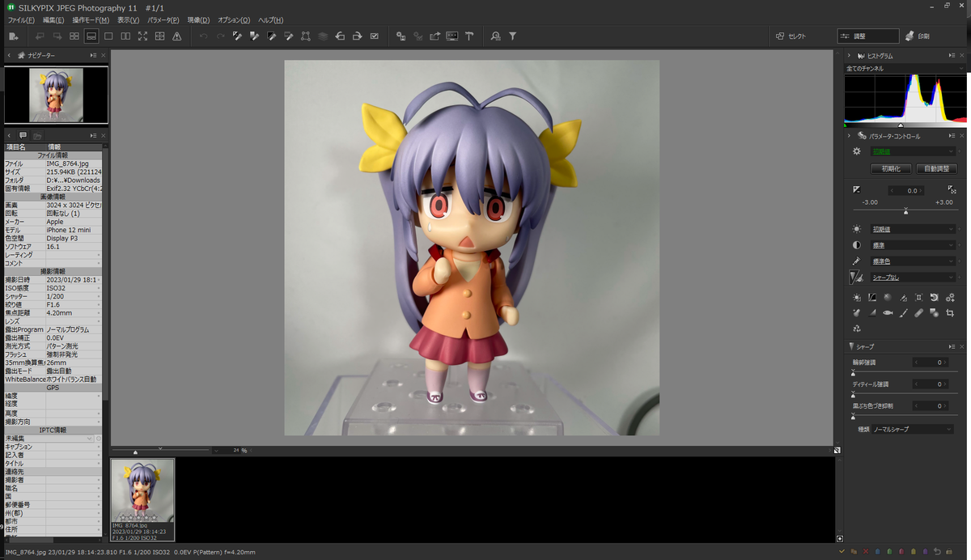Image resolution: width=971 pixels, height=560 pixels.
Task: Click the fish-eye lens icon
Action: pyautogui.click(x=888, y=312)
